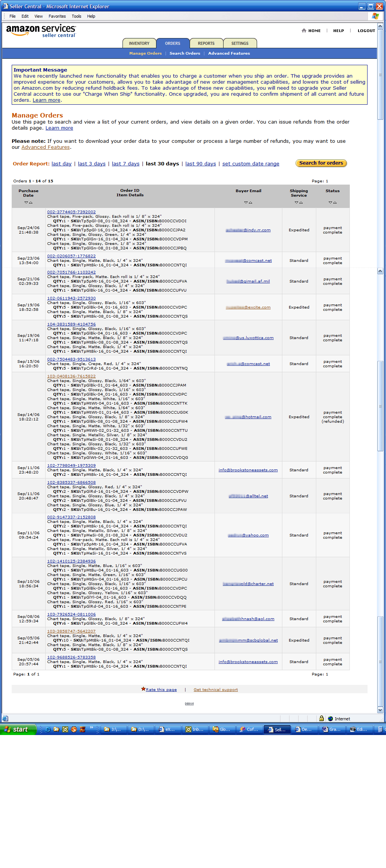Click the Windows start button
Screen dimensions: 386x868
pos(18,729)
